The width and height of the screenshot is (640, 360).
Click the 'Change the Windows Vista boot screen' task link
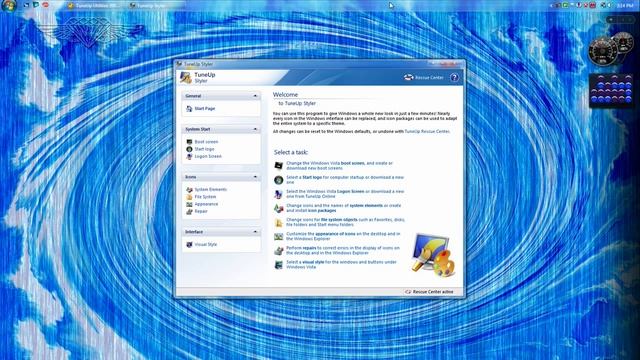[339, 165]
